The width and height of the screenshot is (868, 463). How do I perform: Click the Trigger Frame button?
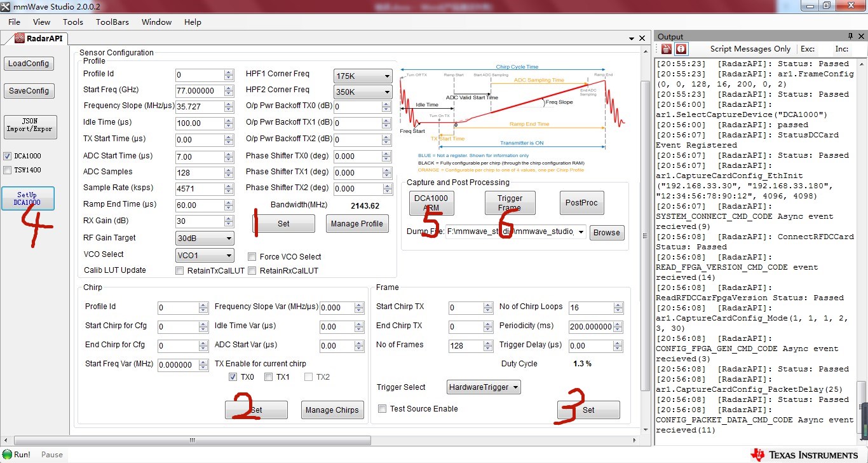pyautogui.click(x=510, y=203)
